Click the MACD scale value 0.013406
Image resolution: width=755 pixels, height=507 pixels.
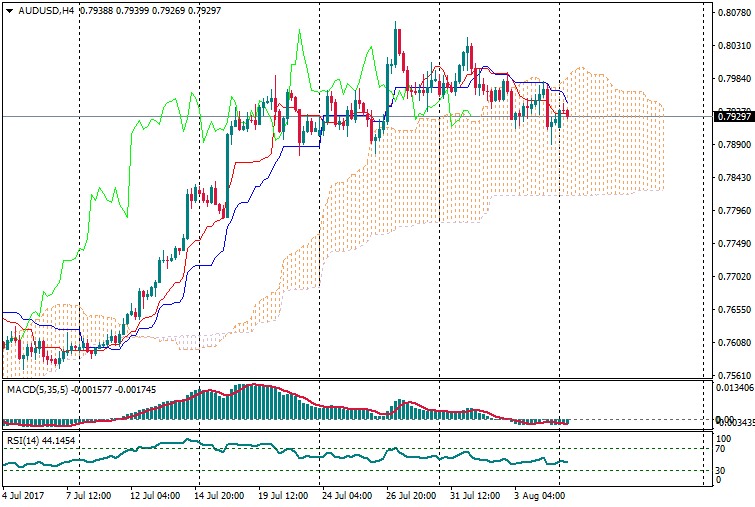(735, 388)
